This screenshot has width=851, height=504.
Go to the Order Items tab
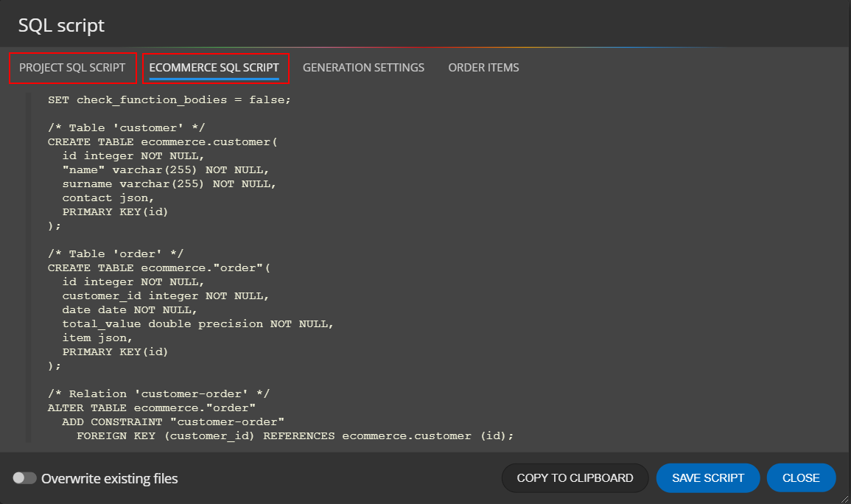(x=483, y=68)
